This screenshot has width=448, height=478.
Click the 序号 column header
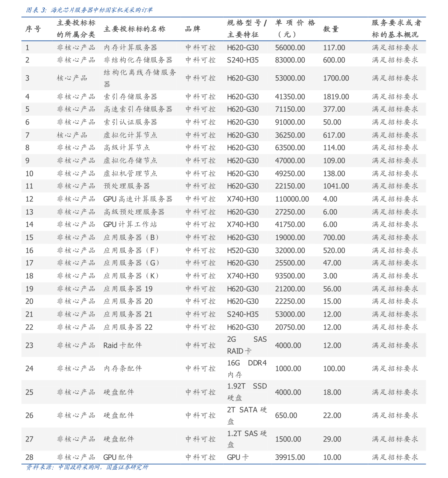(33, 29)
